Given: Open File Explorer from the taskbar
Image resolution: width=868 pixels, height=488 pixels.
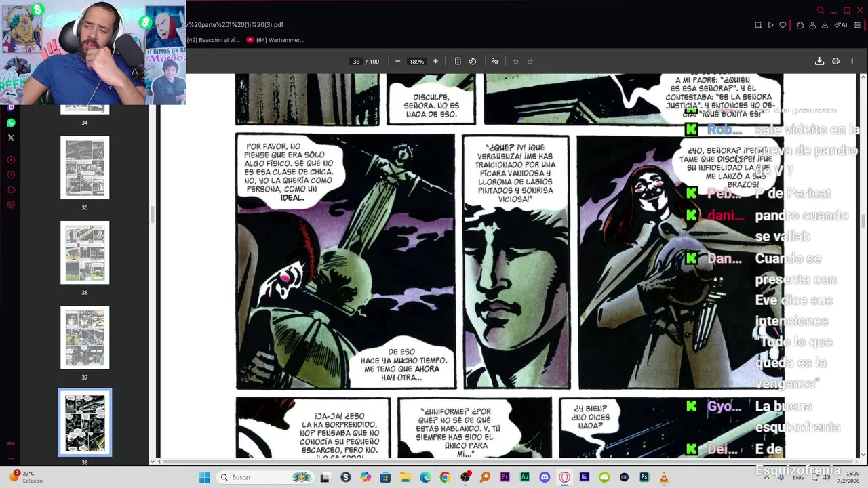Looking at the screenshot, I should click(405, 477).
